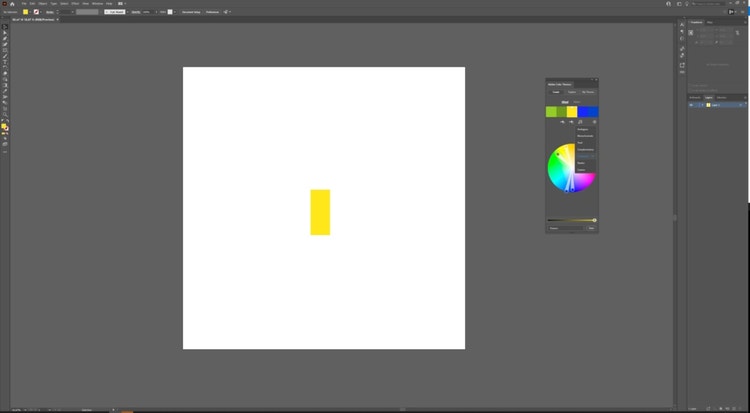Viewport: 750px width, 413px height.
Task: Close the open document tab
Action: point(57,20)
